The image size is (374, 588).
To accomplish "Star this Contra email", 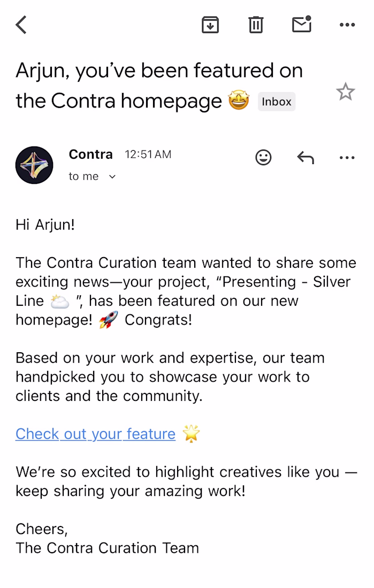I will pyautogui.click(x=345, y=92).
